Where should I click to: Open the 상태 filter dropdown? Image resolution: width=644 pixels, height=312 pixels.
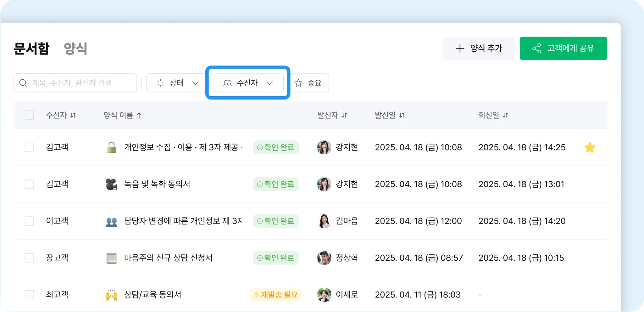(x=177, y=83)
